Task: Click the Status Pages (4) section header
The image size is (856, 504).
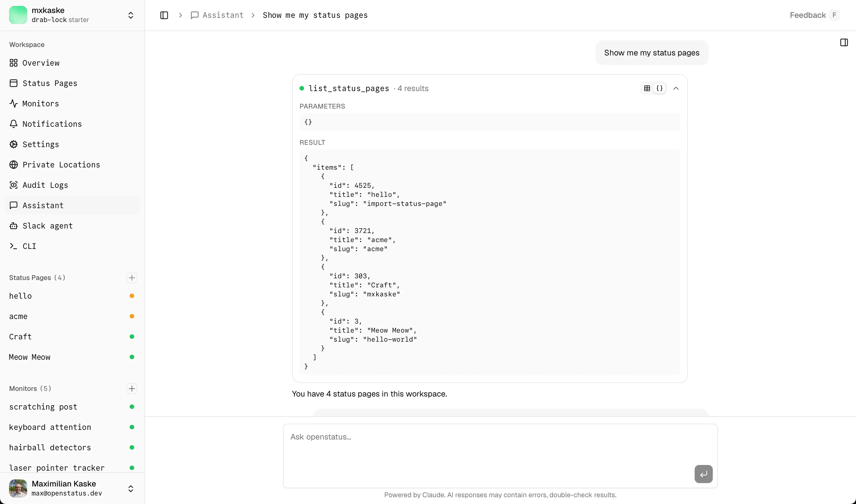Action: (37, 278)
